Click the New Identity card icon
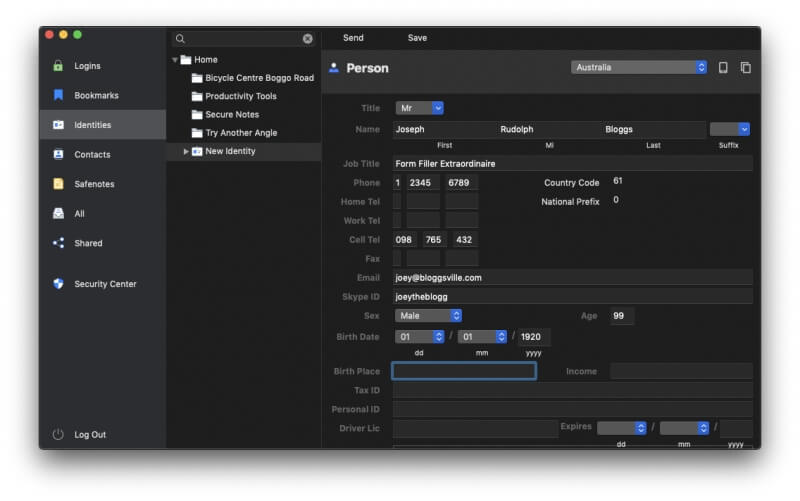This screenshot has width=800, height=501. (x=197, y=152)
